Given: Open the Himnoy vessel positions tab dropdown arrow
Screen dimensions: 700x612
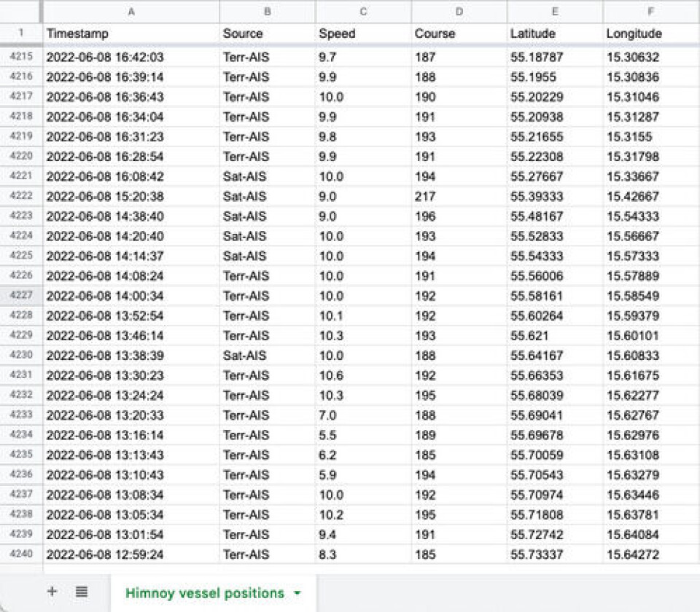Looking at the screenshot, I should (x=297, y=594).
